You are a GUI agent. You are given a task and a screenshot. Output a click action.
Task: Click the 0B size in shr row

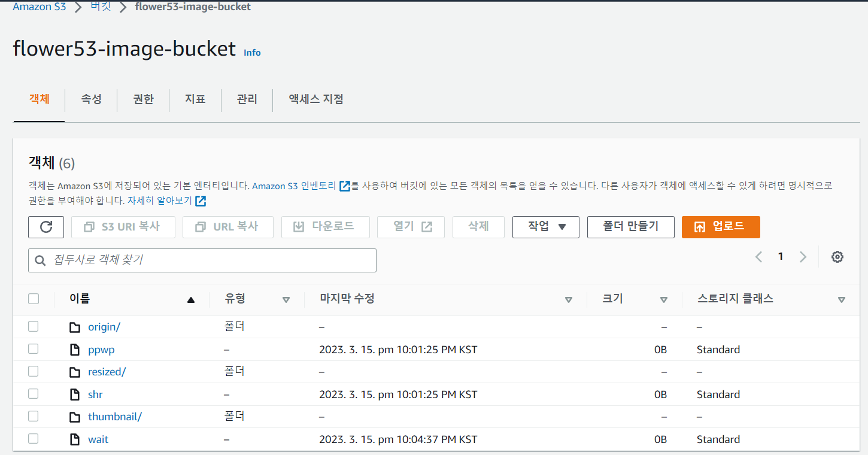[660, 395]
